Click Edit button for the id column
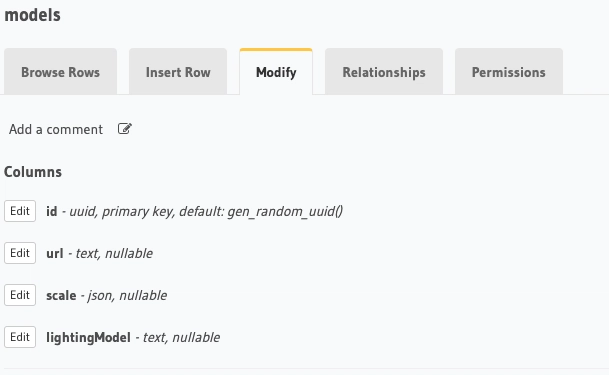 [x=20, y=211]
